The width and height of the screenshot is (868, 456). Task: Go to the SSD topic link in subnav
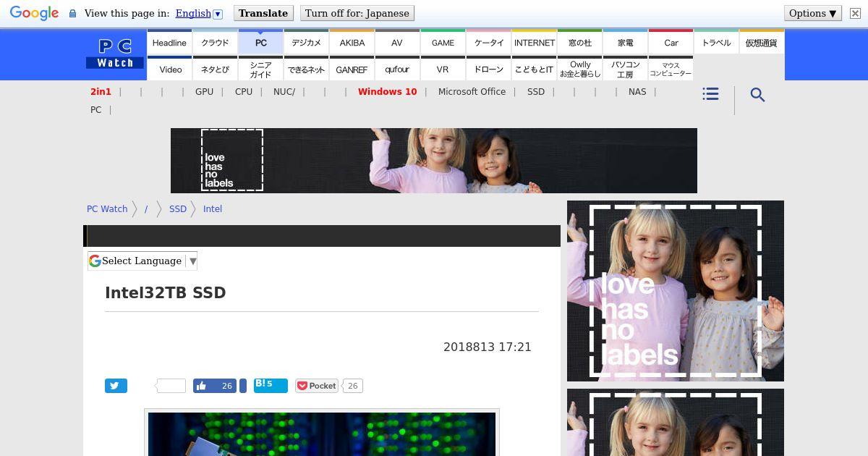point(536,91)
